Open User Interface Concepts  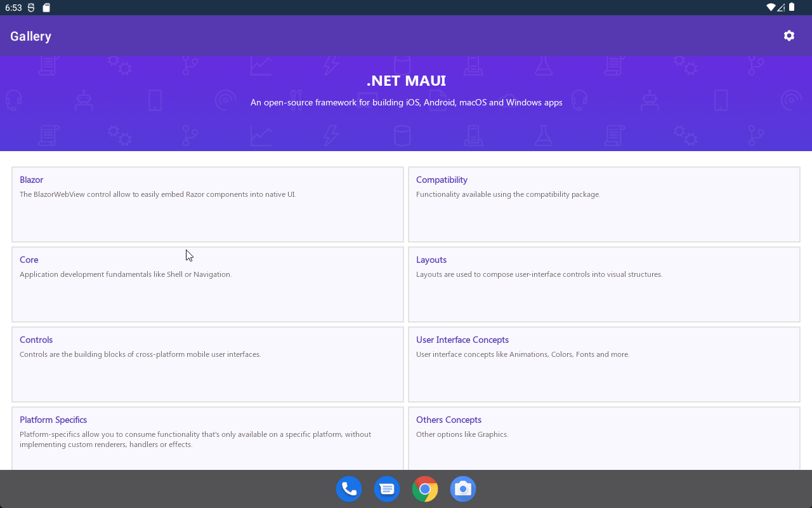tap(603, 364)
